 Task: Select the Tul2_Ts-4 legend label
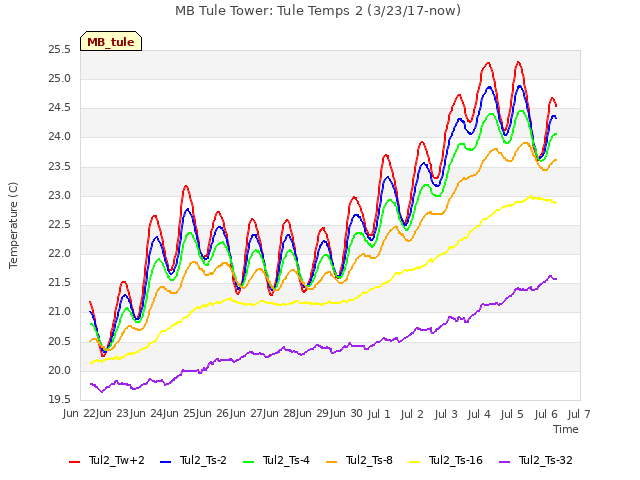(x=286, y=461)
